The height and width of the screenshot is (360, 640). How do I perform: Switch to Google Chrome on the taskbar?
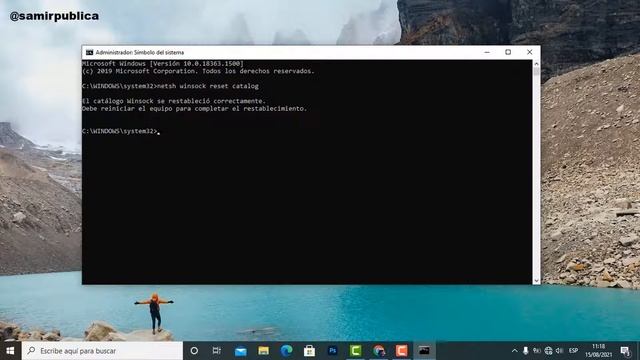[379, 351]
